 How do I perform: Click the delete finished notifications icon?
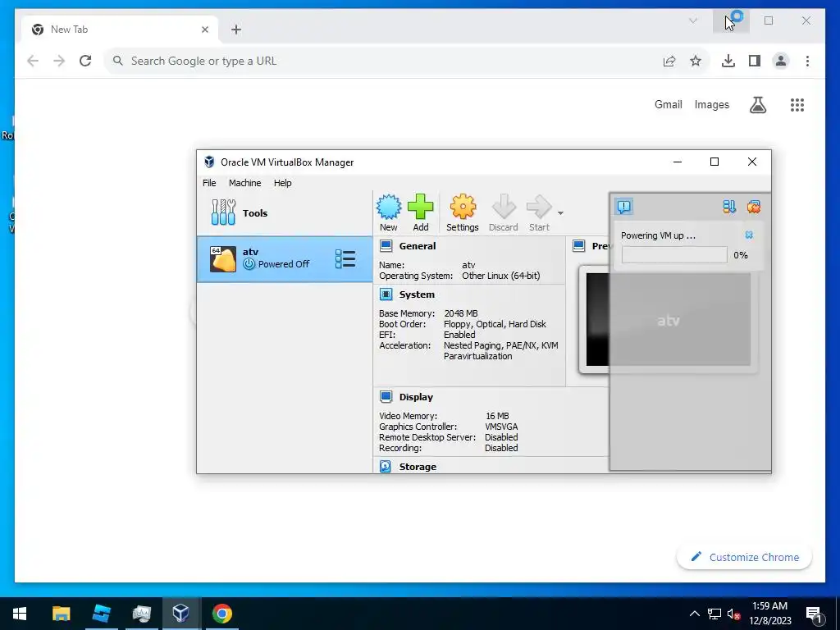pyautogui.click(x=754, y=207)
